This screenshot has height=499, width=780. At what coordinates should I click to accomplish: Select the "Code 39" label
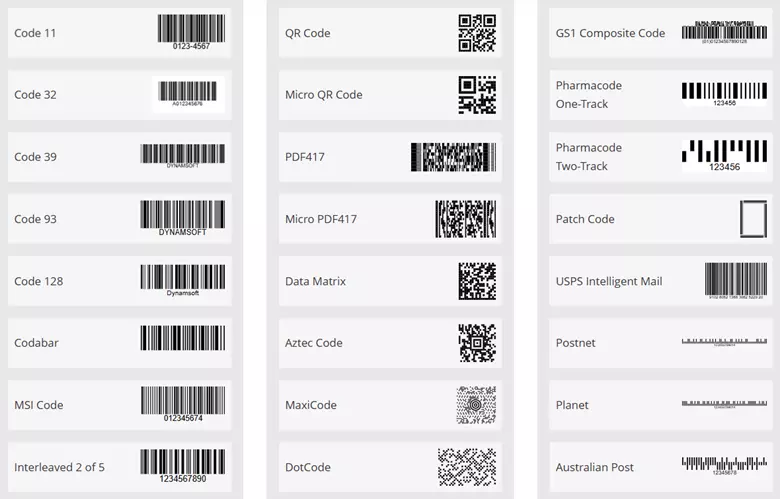[x=35, y=157]
